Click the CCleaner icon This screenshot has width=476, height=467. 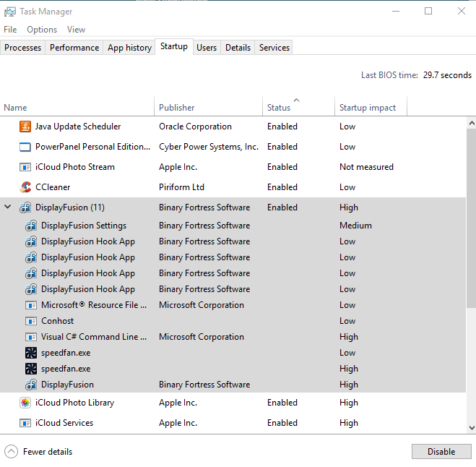pyautogui.click(x=25, y=187)
